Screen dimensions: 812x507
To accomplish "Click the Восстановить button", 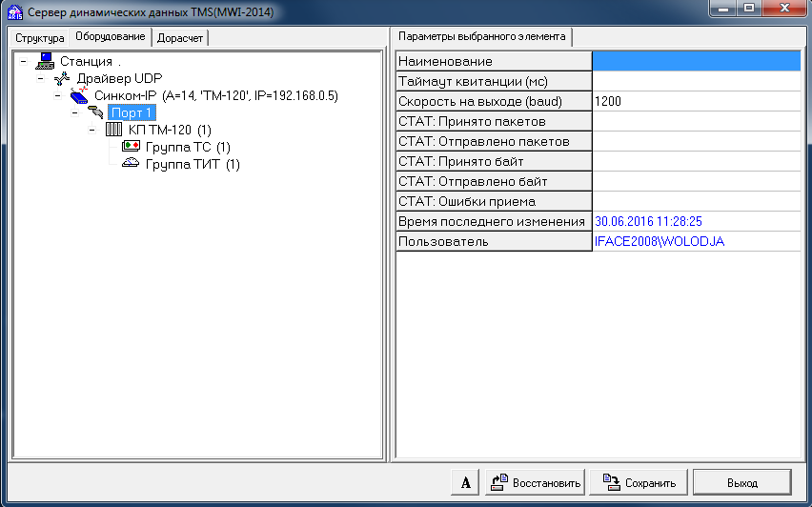I will [535, 482].
